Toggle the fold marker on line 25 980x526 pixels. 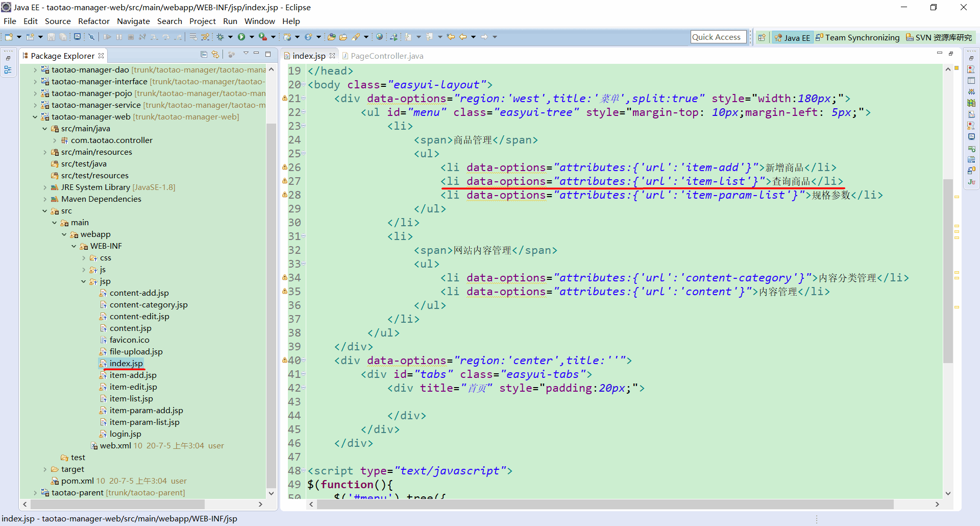(304, 154)
